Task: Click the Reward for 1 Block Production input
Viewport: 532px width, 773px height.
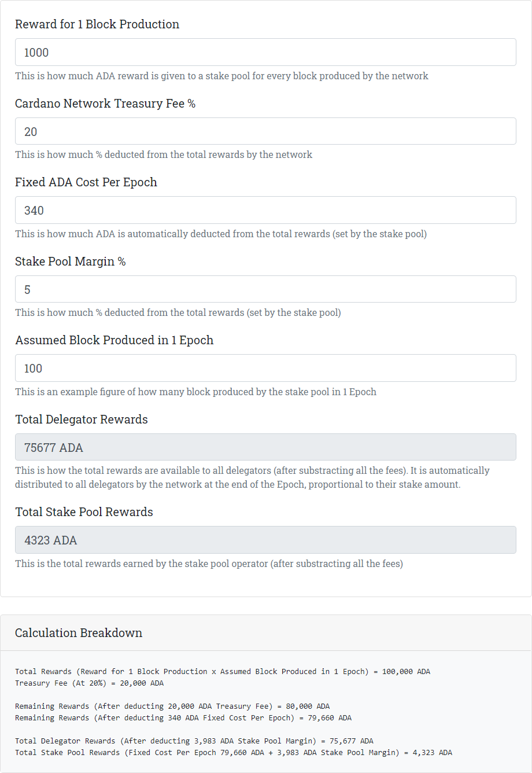Action: 265,52
